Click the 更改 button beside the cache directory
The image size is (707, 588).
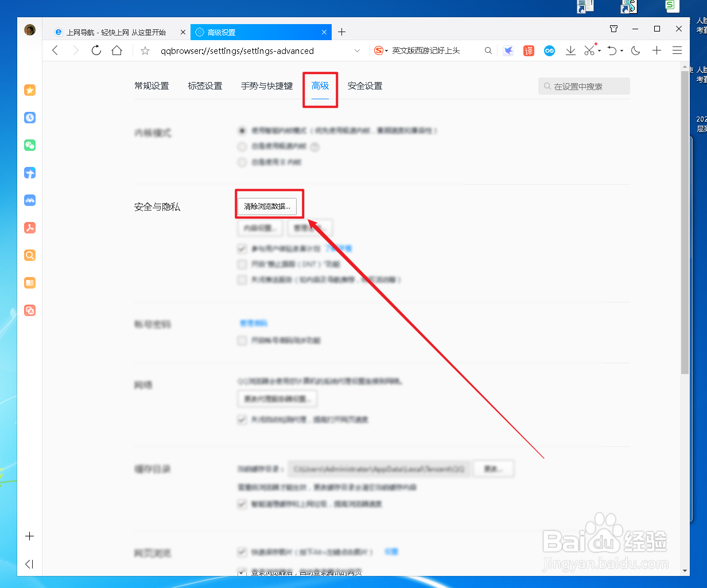point(494,469)
